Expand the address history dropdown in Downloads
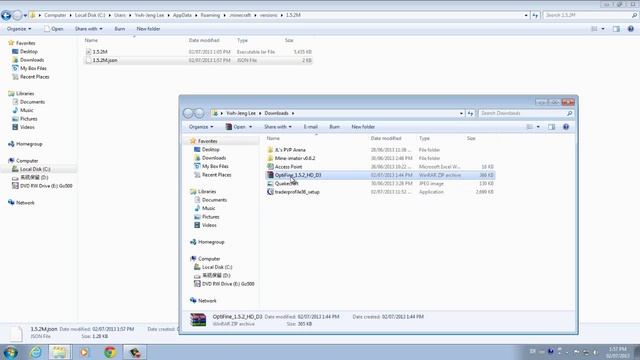640x360 pixels. click(x=461, y=113)
